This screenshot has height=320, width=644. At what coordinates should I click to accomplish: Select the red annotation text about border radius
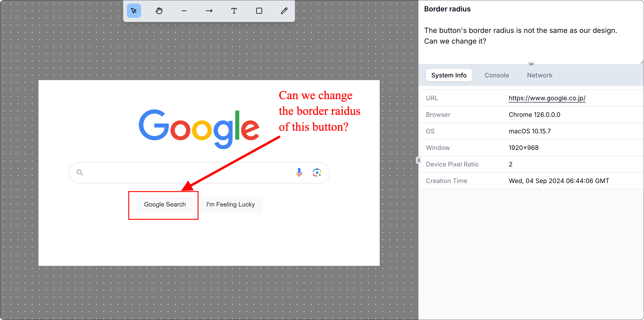point(320,111)
